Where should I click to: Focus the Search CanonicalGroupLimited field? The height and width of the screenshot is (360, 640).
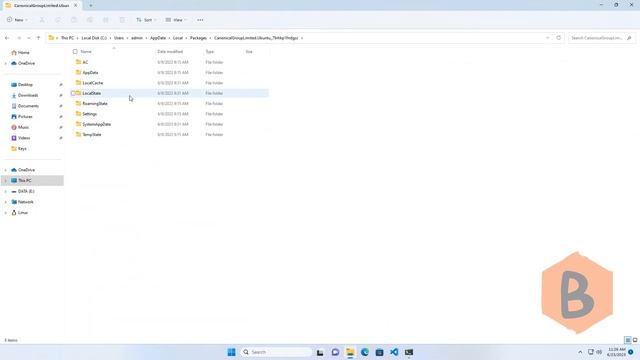click(x=601, y=38)
